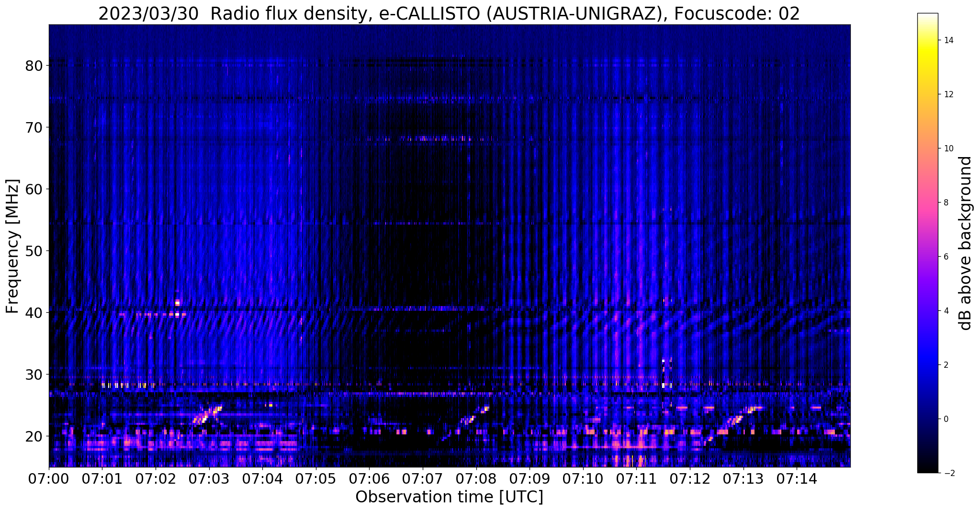Click the plot title text
Screen dimensions: 980x511
(x=449, y=14)
